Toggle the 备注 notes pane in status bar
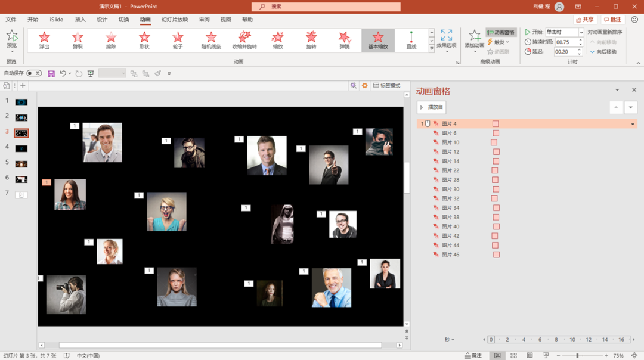644x360 pixels. tap(473, 355)
